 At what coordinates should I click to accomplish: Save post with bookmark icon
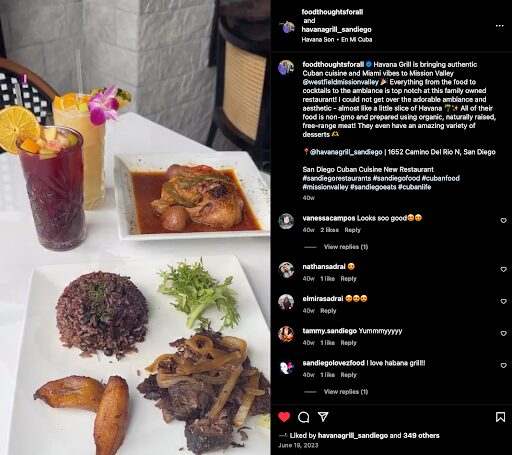coord(500,417)
